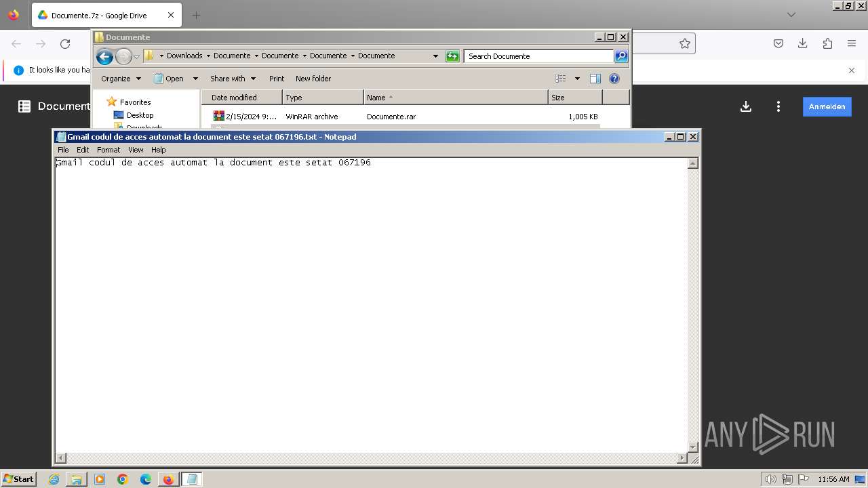
Task: Click the Anmelden sign-in button
Action: 827,106
